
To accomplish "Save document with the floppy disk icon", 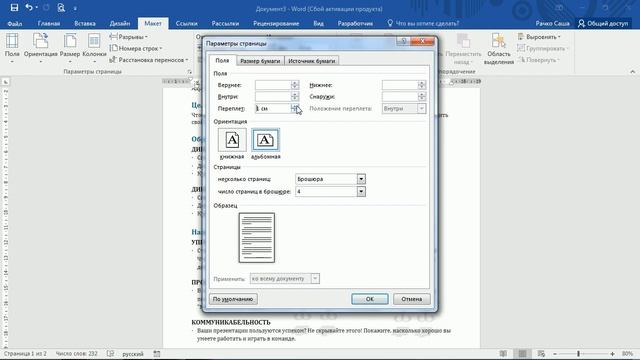I will [x=14, y=8].
